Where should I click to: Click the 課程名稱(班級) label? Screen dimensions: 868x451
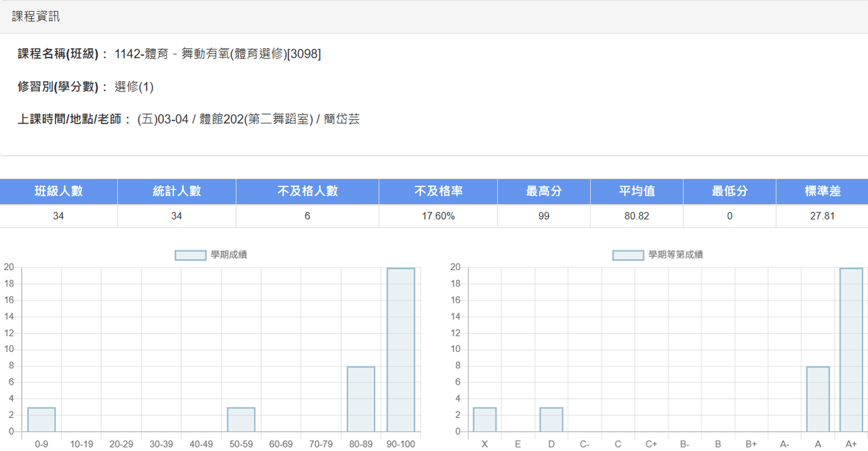[x=63, y=54]
